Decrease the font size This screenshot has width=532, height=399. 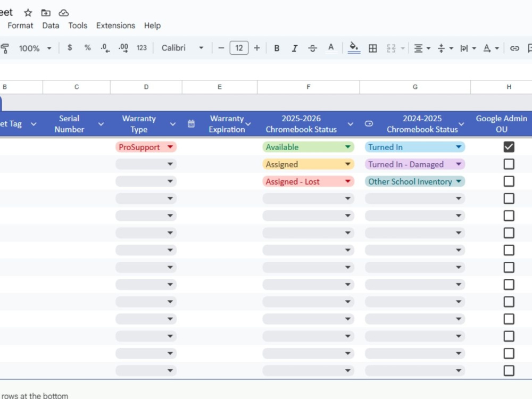221,48
